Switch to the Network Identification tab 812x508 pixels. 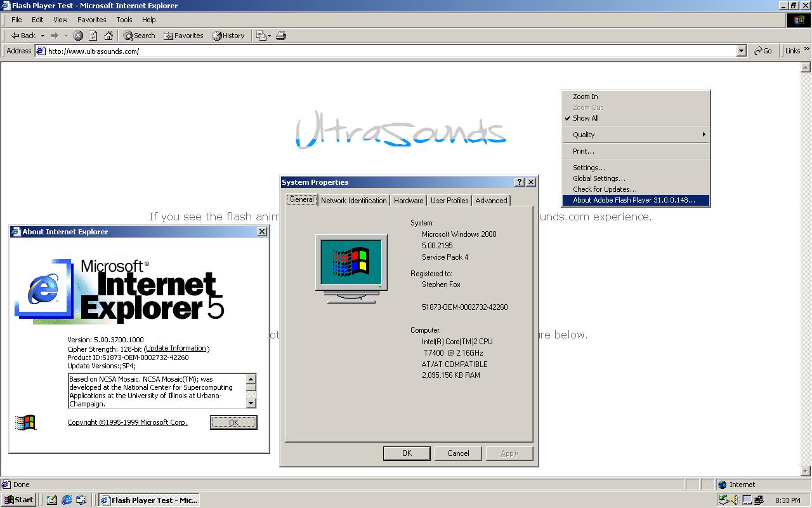click(x=353, y=200)
